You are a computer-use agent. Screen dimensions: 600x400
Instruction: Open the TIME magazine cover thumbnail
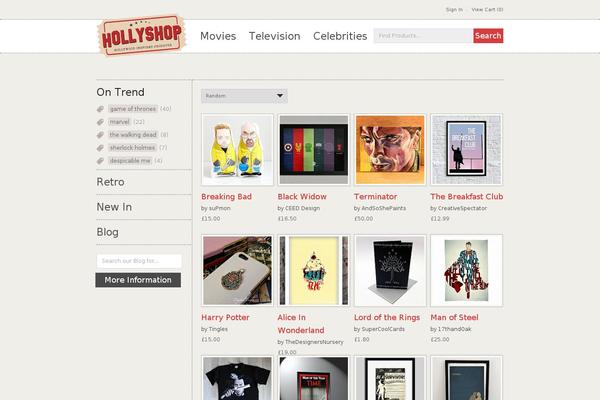pyautogui.click(x=314, y=378)
